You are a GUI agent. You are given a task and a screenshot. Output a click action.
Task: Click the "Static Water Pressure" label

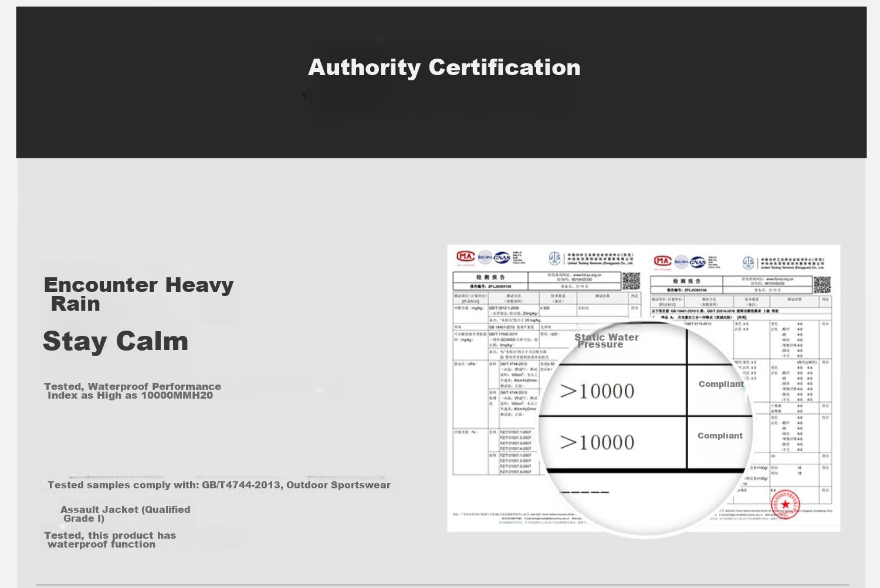pos(607,341)
